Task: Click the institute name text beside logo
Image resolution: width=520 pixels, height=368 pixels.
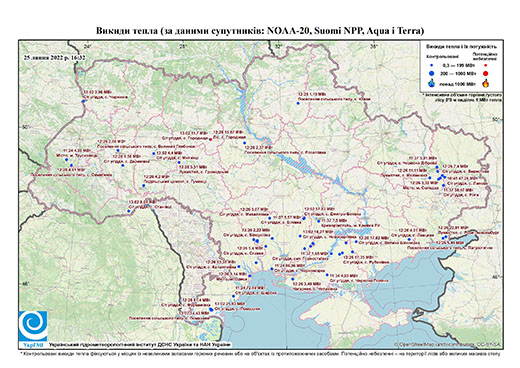Action: click(x=140, y=344)
